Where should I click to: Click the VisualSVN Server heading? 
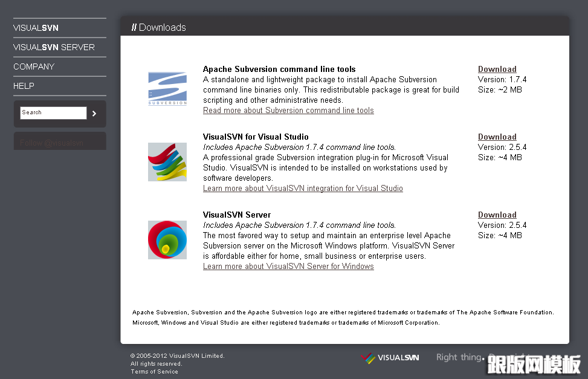click(237, 215)
